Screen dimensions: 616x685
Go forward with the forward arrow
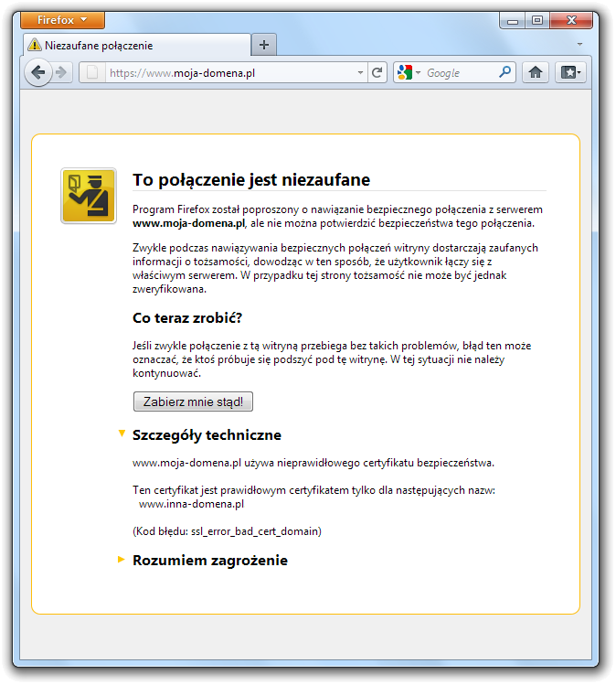tap(61, 72)
